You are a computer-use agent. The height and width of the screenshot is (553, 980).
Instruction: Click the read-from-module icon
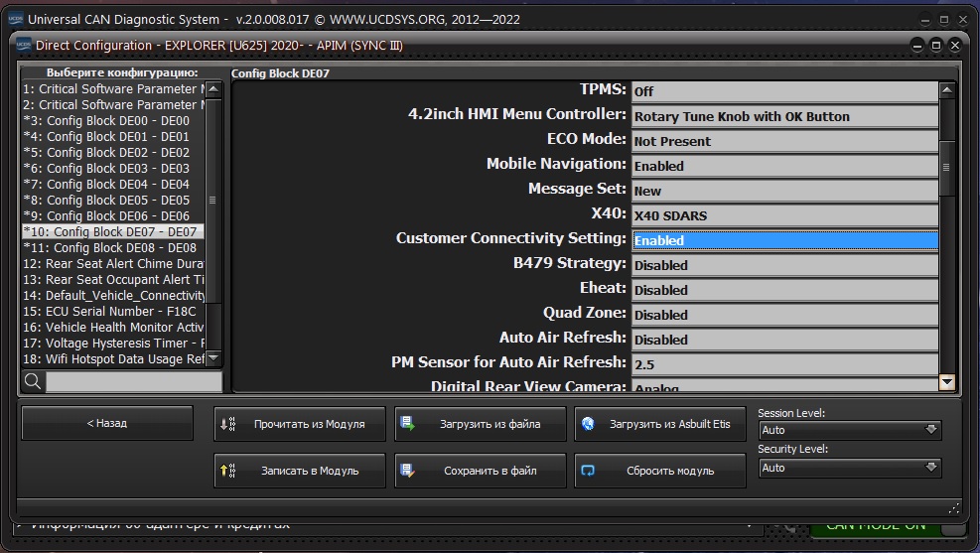tap(227, 424)
